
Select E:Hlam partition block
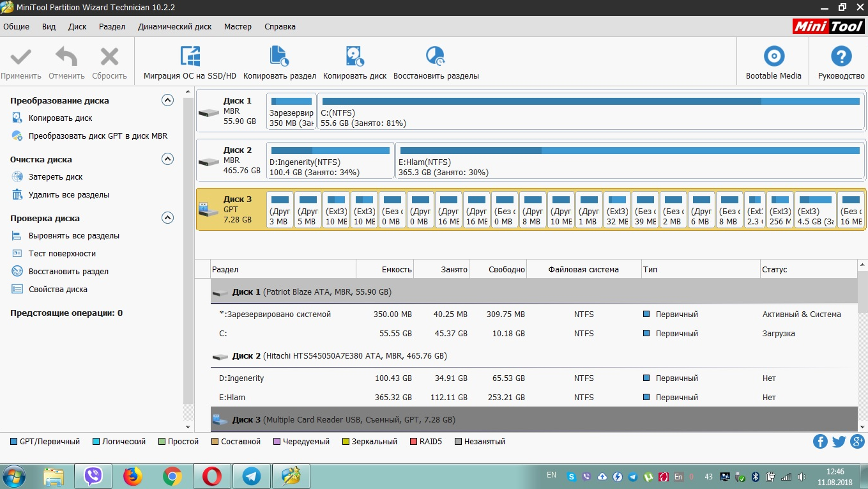click(x=630, y=160)
